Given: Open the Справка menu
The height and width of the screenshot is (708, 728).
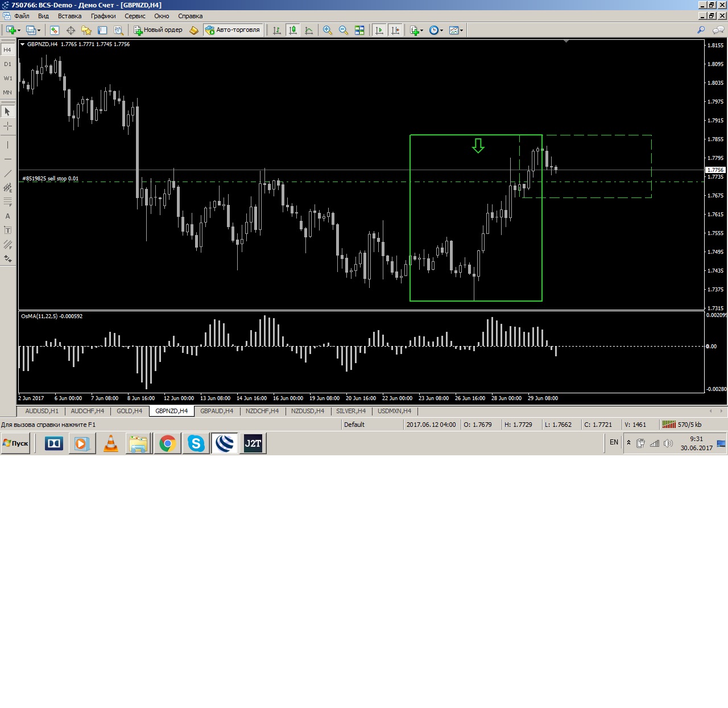Looking at the screenshot, I should 190,16.
